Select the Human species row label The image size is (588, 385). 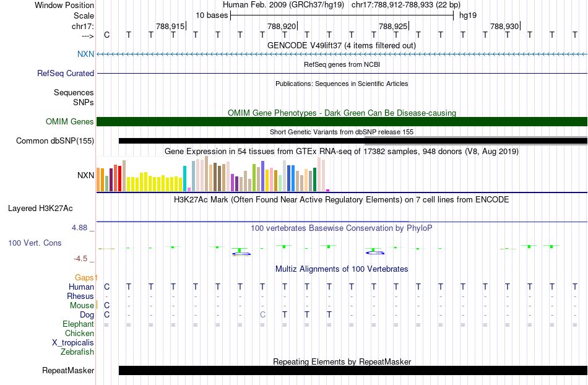pos(81,287)
